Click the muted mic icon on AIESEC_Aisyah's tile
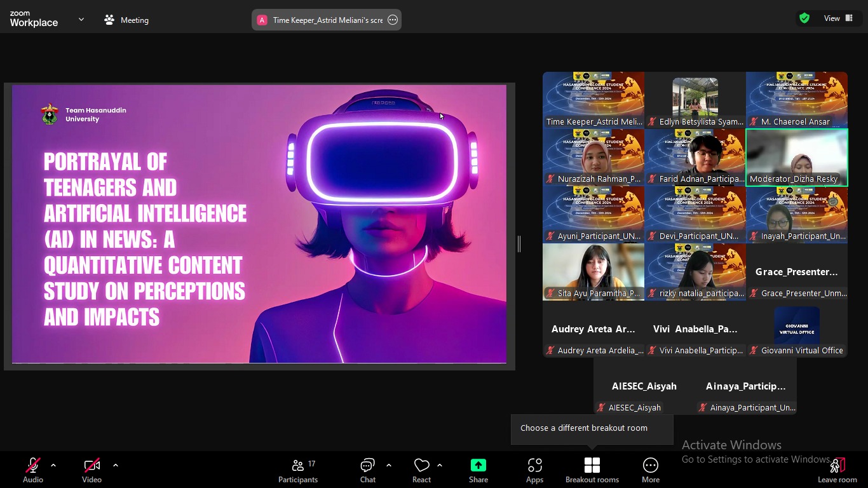Image resolution: width=868 pixels, height=488 pixels. point(601,407)
